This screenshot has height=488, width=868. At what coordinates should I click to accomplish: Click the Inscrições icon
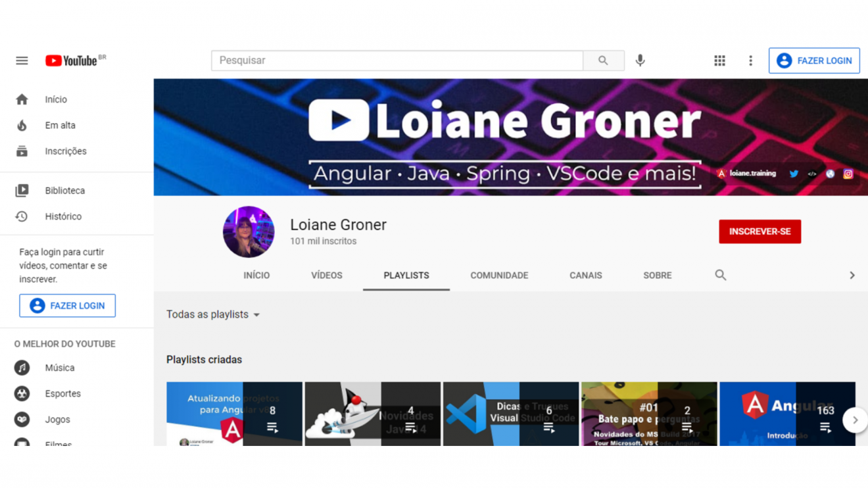pos(22,151)
